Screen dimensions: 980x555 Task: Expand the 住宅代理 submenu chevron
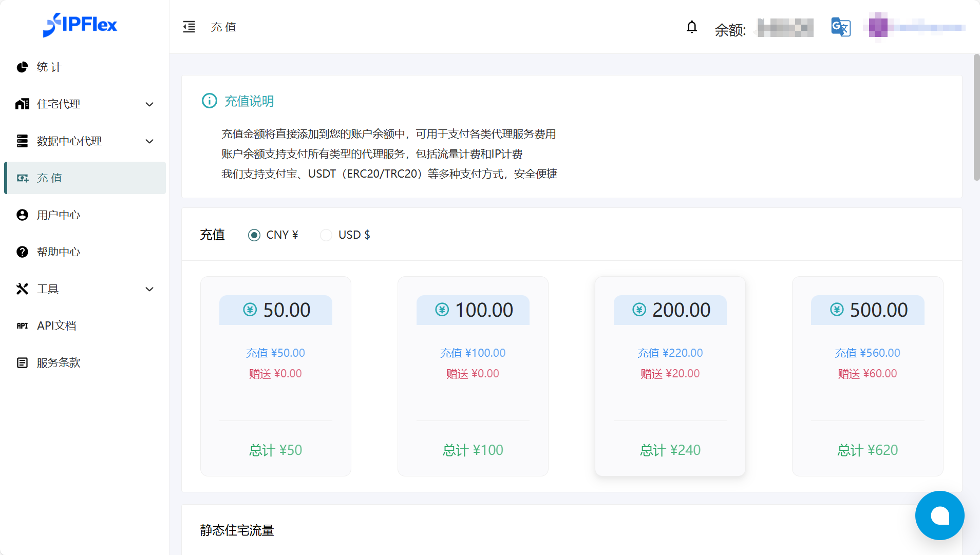149,104
